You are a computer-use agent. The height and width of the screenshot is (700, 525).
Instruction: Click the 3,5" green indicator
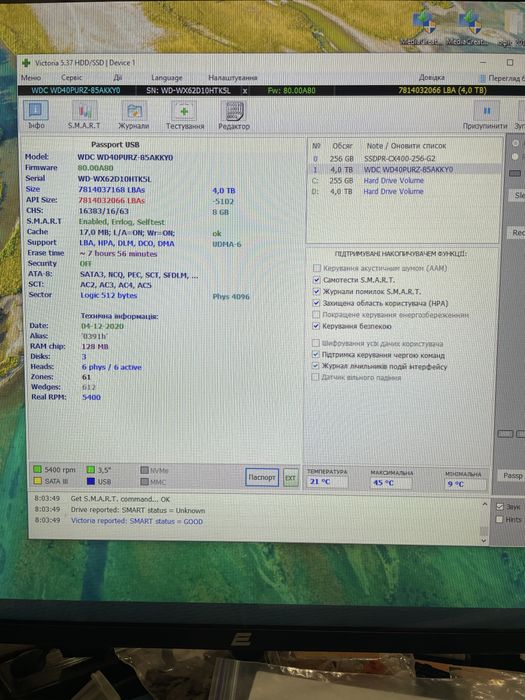click(91, 470)
